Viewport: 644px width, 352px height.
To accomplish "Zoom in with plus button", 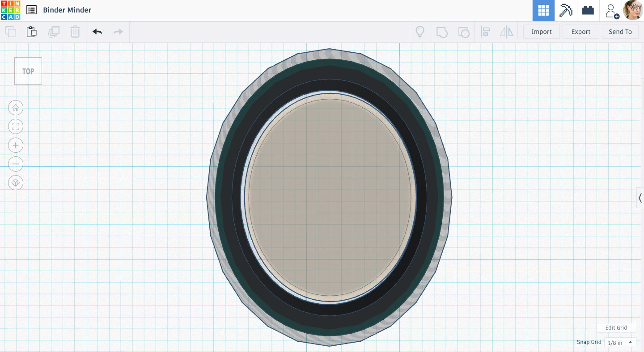I will click(16, 145).
